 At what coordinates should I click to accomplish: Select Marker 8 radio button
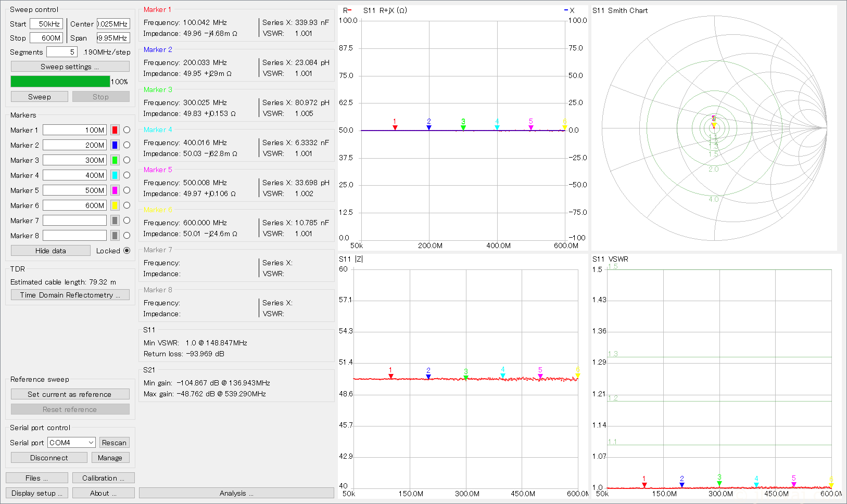click(127, 236)
